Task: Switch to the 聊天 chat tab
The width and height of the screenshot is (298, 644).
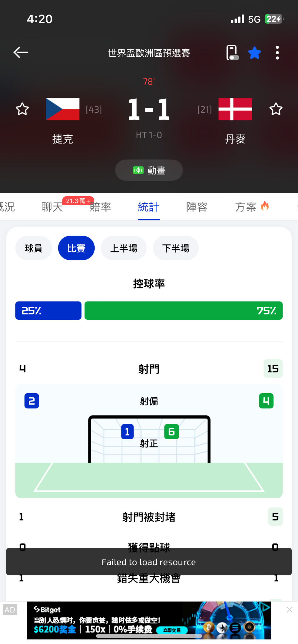Action: point(52,207)
